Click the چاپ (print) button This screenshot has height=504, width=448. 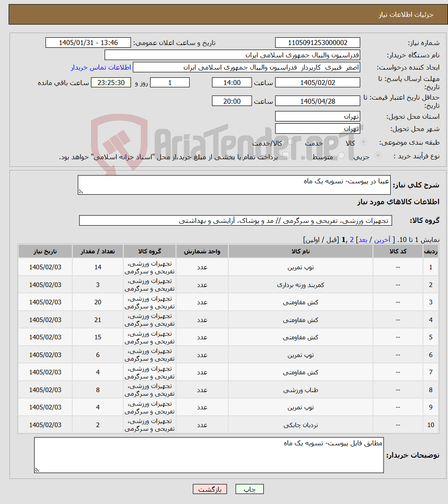click(x=249, y=489)
